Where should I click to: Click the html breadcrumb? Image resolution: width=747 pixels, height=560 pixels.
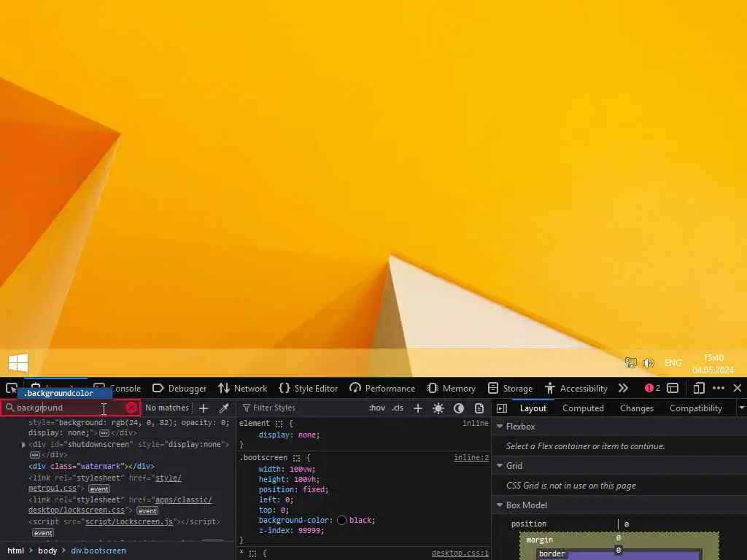tap(16, 551)
